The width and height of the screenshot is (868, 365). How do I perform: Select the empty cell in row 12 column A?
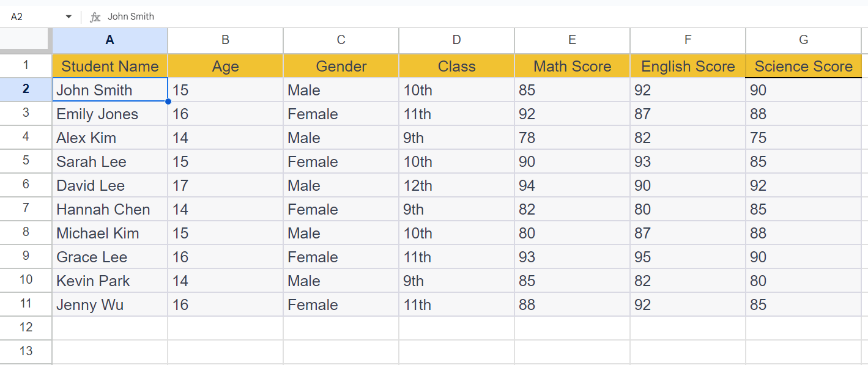click(x=109, y=328)
